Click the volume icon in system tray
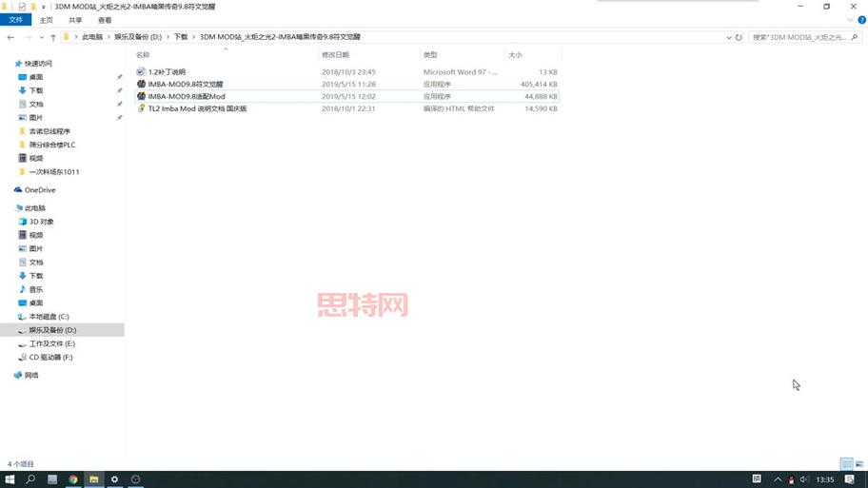 pos(804,479)
